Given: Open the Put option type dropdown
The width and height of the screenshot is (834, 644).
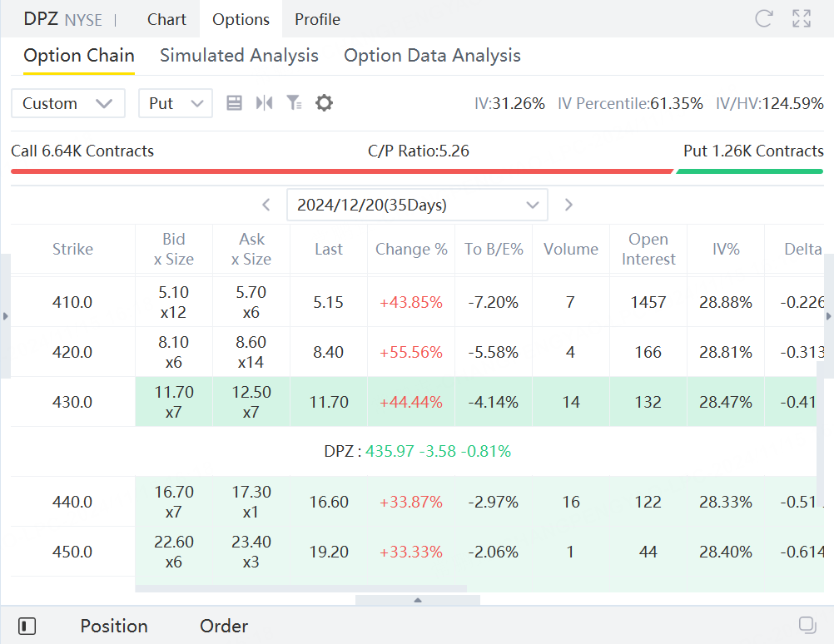Looking at the screenshot, I should 176,103.
